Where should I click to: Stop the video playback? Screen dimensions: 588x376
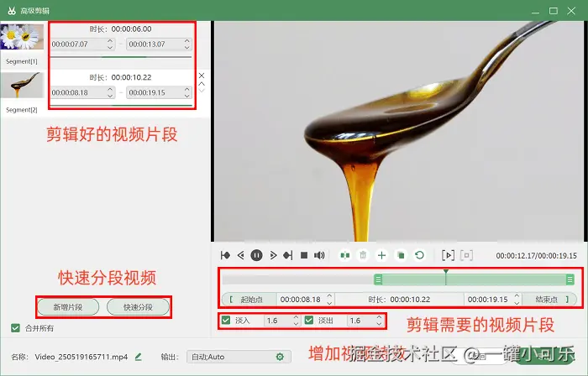[x=304, y=255]
